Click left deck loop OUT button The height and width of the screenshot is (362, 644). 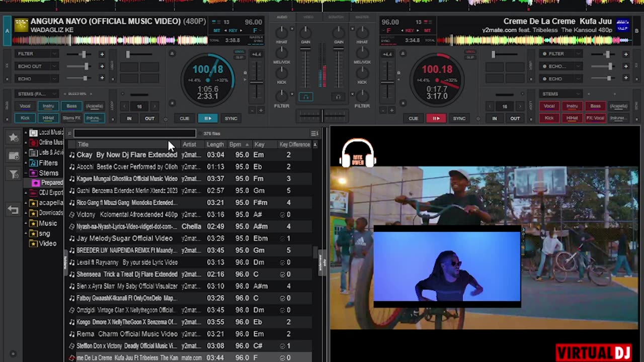[149, 119]
